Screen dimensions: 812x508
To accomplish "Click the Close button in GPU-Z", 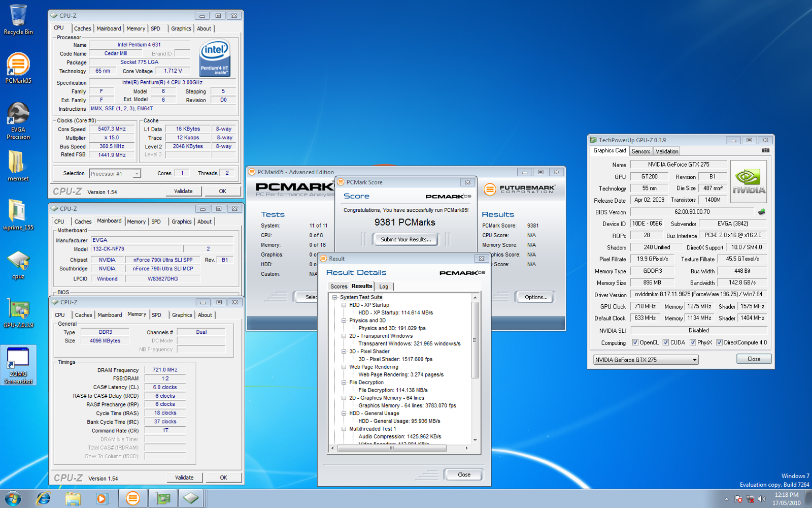I will coord(754,359).
